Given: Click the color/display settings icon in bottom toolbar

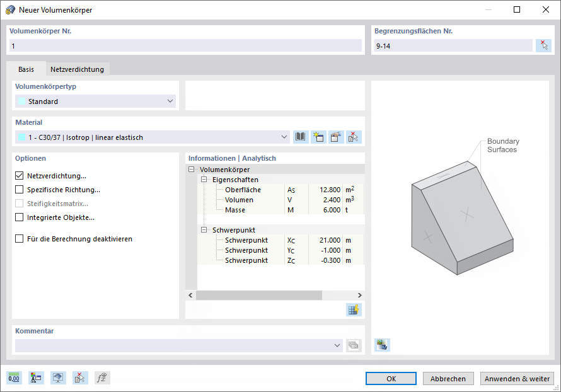Looking at the screenshot, I should tap(36, 378).
